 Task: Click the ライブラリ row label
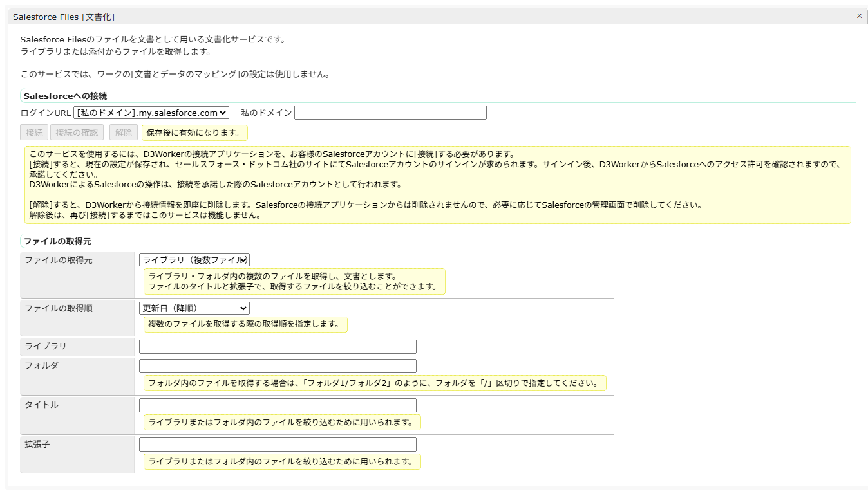click(46, 346)
